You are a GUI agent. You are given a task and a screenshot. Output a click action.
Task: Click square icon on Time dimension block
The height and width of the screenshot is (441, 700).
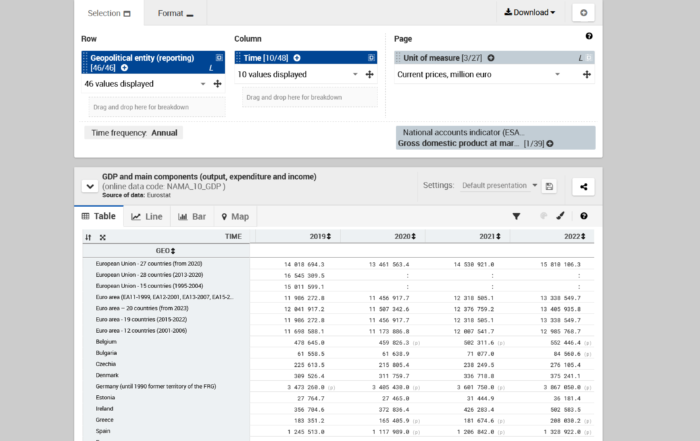click(371, 58)
